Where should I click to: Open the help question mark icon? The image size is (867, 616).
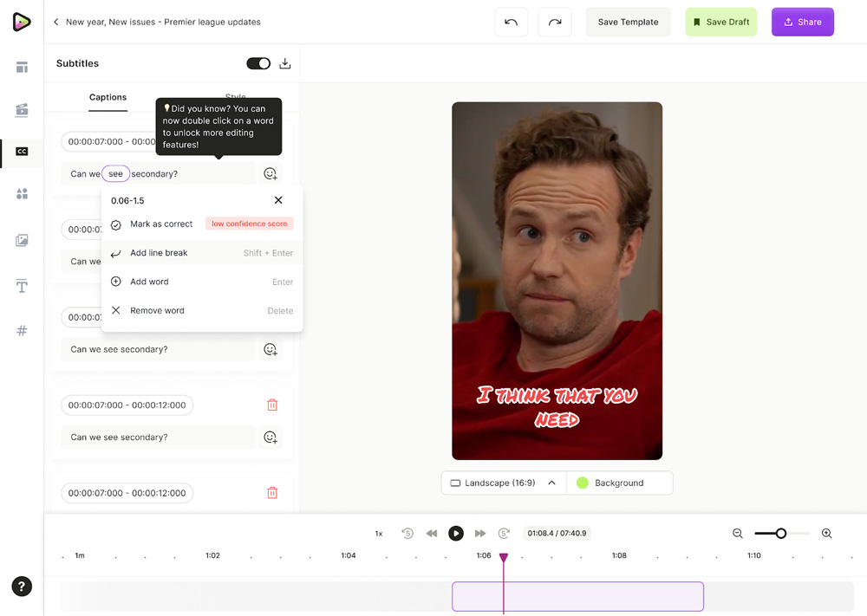22,587
